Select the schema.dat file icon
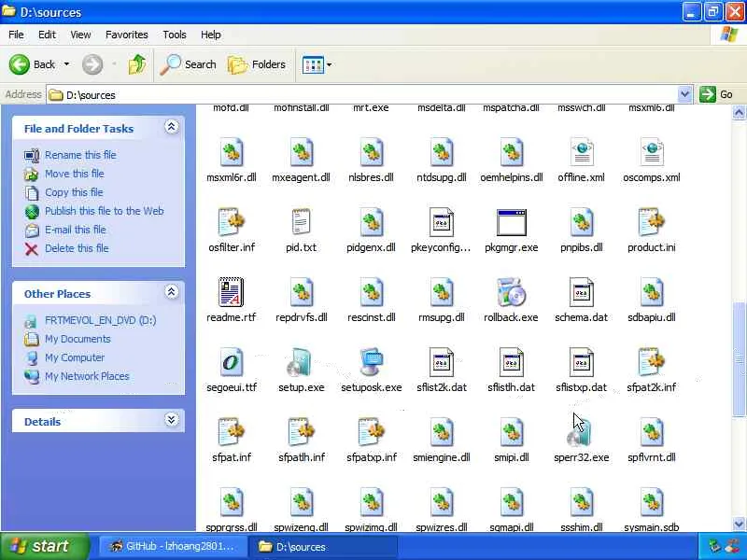 point(581,292)
